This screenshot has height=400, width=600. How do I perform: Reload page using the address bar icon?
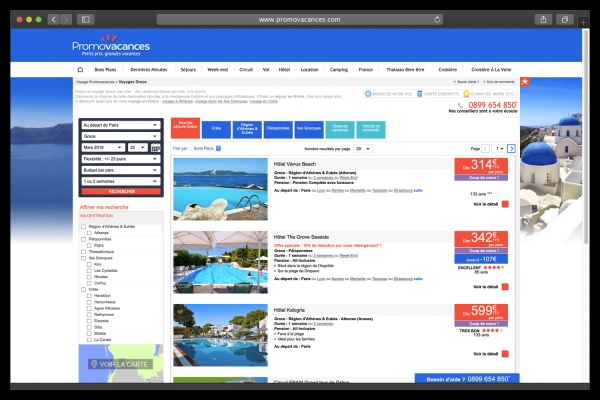point(438,19)
